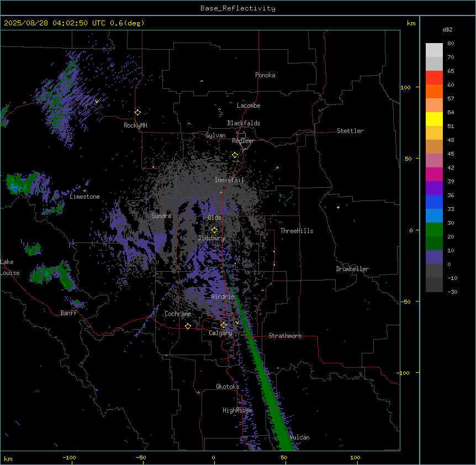Click the Banff label
476x465 pixels.
click(68, 313)
